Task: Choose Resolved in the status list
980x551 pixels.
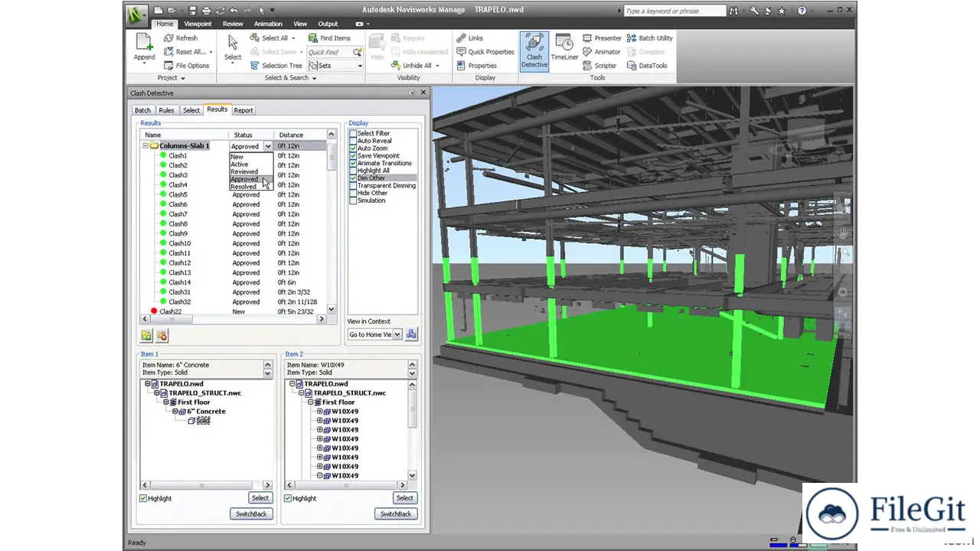Action: coord(250,187)
